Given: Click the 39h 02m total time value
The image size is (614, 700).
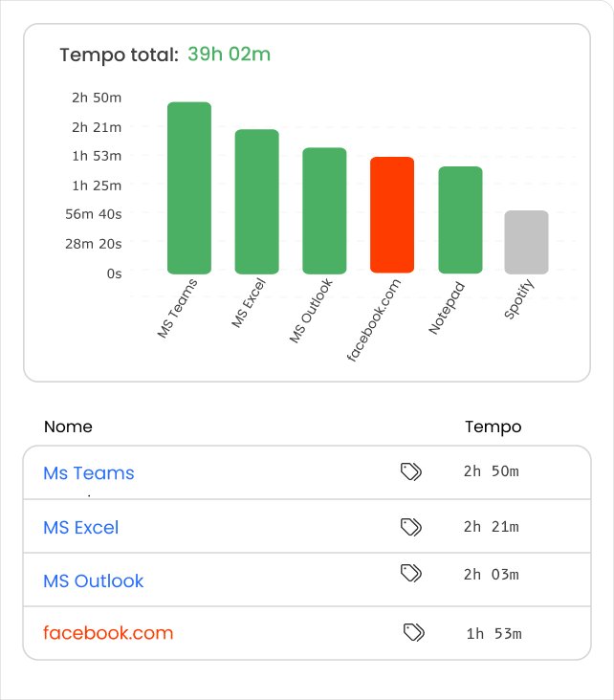Looking at the screenshot, I should pos(229,55).
